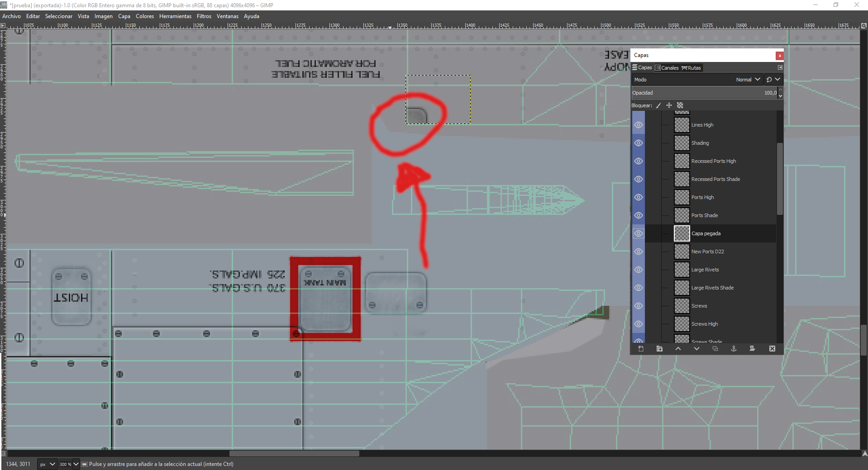Add a layer mask icon

tap(752, 349)
